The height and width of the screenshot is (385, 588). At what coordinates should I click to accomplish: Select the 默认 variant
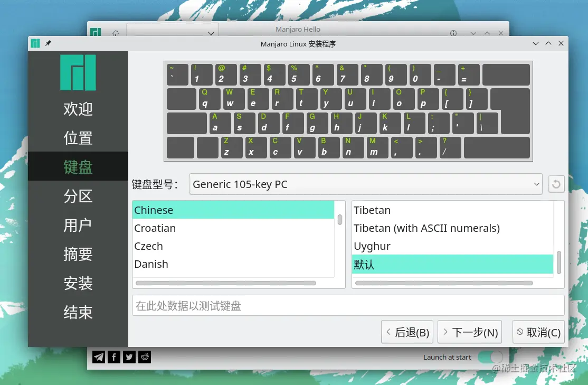pos(453,264)
